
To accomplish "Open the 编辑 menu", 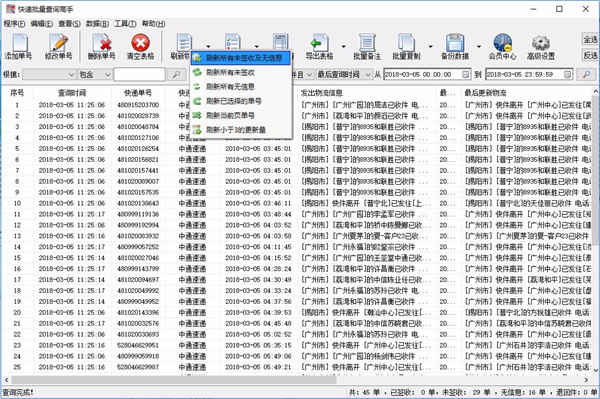I will (41, 24).
